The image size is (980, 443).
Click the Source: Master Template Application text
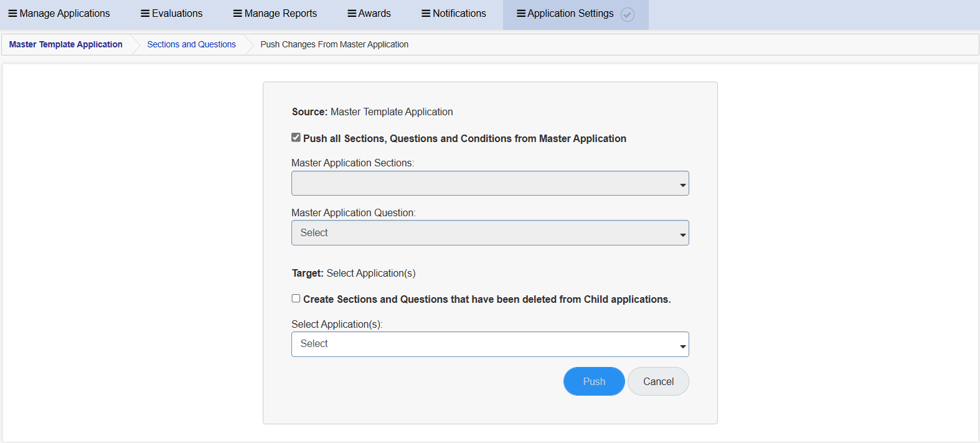[x=372, y=112]
